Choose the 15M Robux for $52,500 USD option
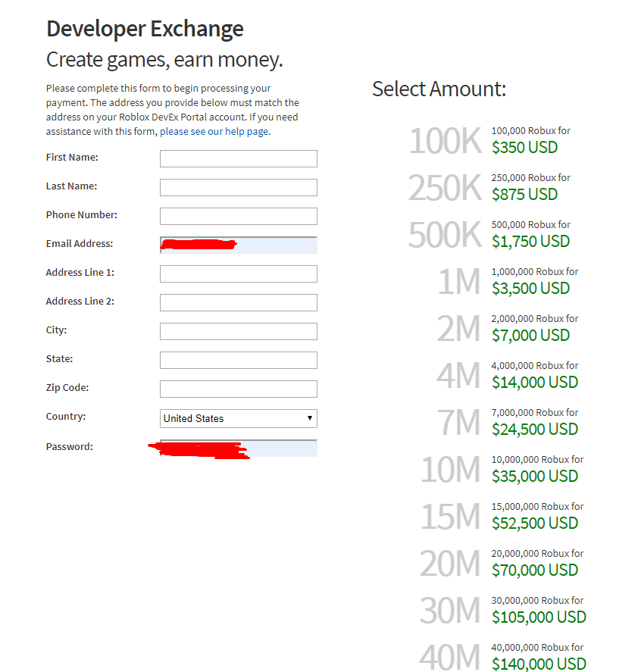Screen dimensions: 638x672 tap(502, 517)
